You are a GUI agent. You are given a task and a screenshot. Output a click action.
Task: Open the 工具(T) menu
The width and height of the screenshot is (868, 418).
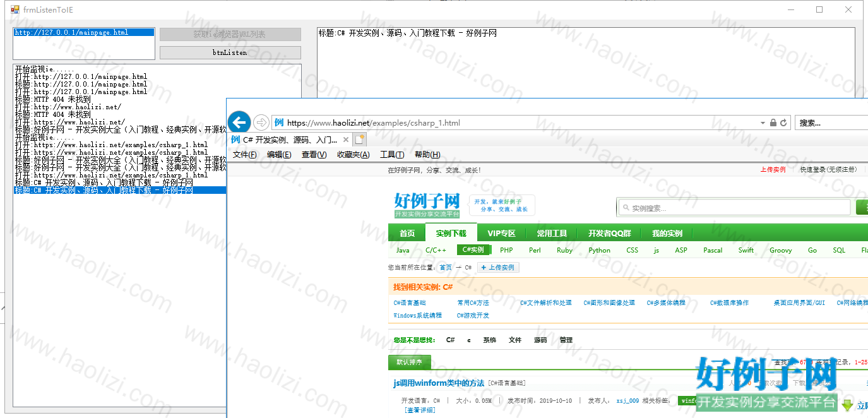pyautogui.click(x=392, y=155)
